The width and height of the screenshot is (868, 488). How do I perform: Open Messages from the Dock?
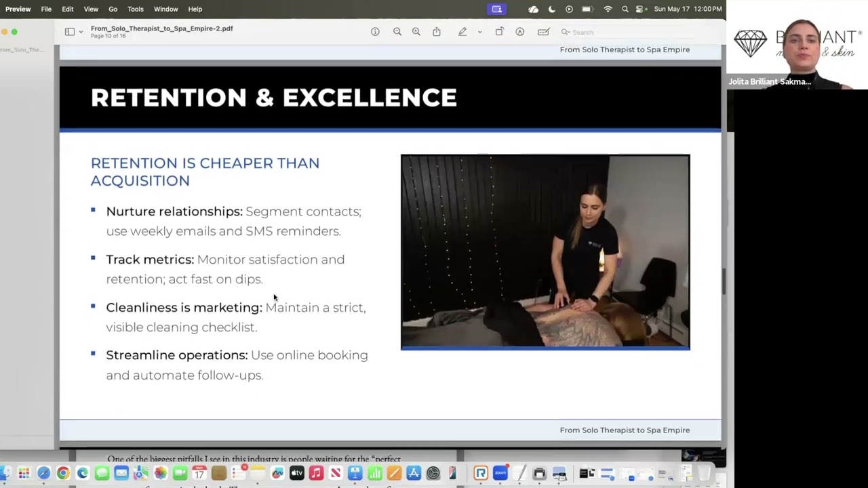coord(102,473)
